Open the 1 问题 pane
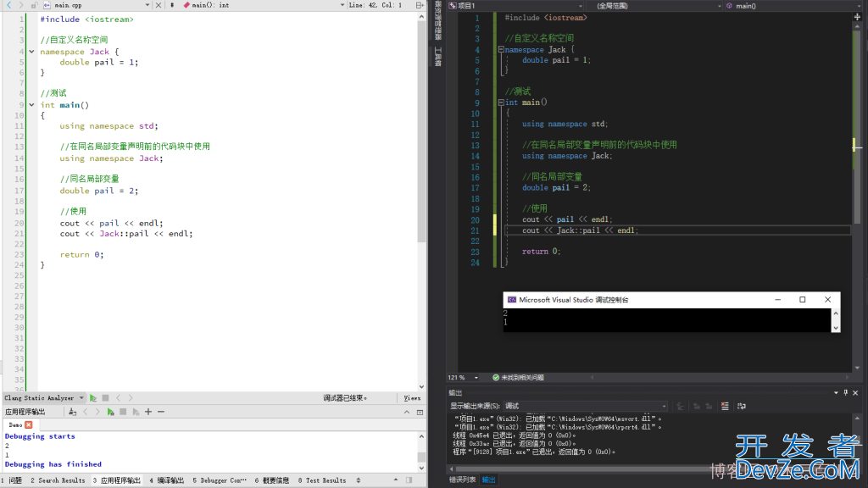Screen dimensions: 868x488 (13, 480)
